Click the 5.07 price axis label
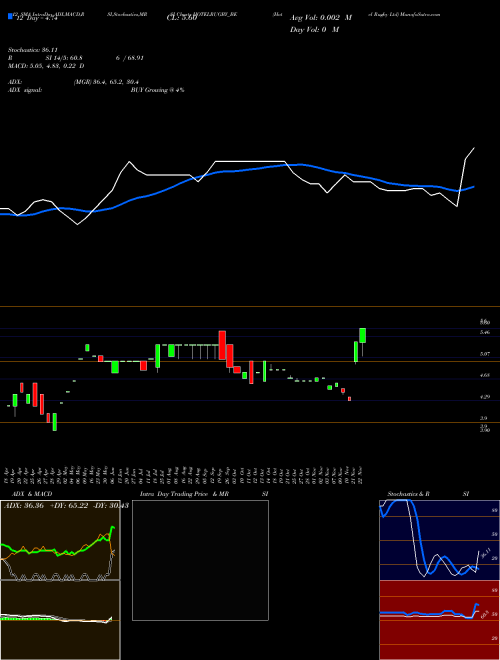Image resolution: width=500 pixels, height=660 pixels. [x=485, y=354]
